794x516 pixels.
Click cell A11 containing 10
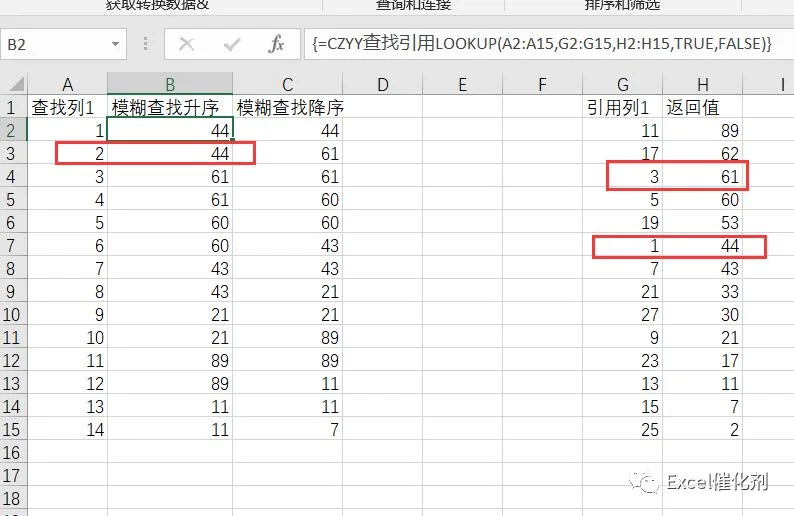(67, 337)
